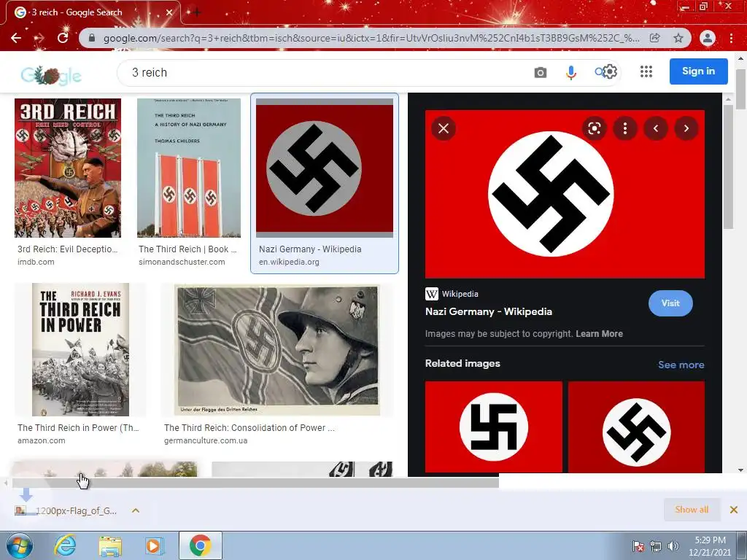This screenshot has height=560, width=747.
Task: Reload the current page
Action: click(x=63, y=38)
